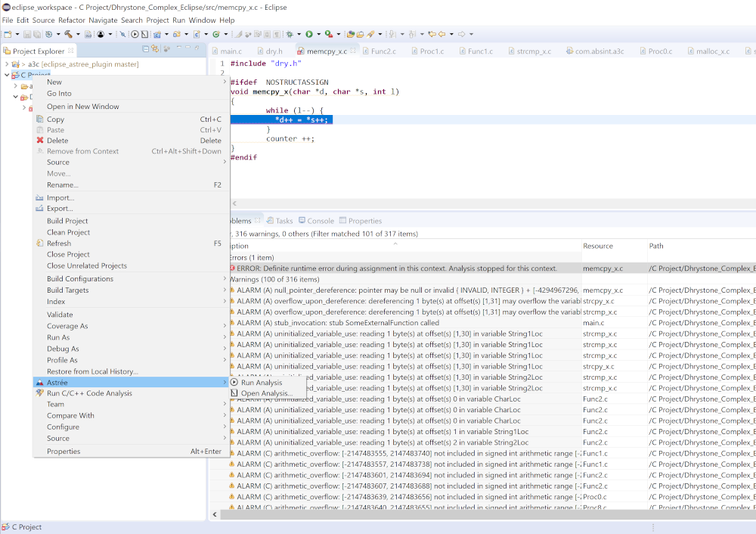Click the New wizard toolbar icon

tap(8, 34)
